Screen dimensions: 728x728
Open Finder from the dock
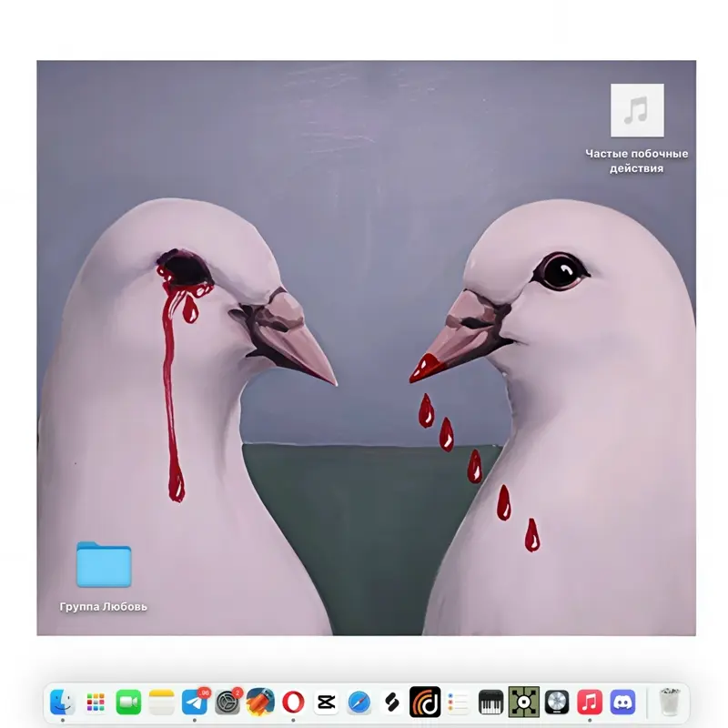pyautogui.click(x=63, y=702)
